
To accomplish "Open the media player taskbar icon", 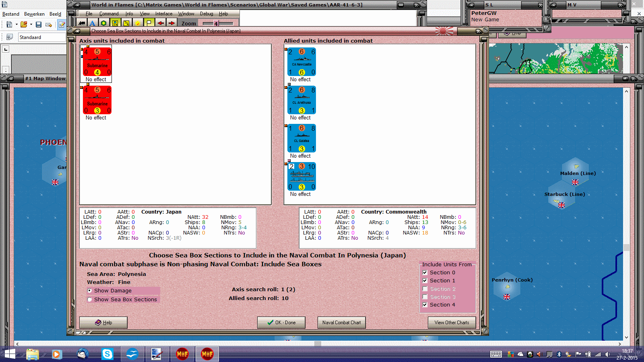I will coord(56,354).
